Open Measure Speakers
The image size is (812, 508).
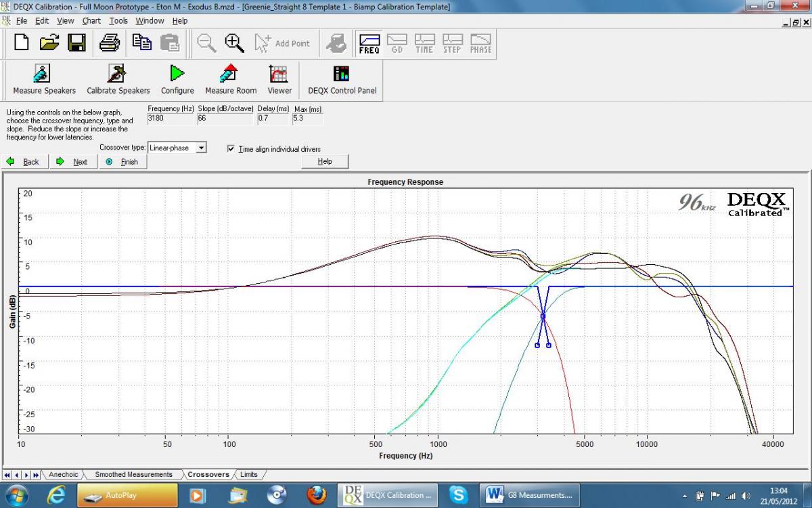(x=44, y=80)
